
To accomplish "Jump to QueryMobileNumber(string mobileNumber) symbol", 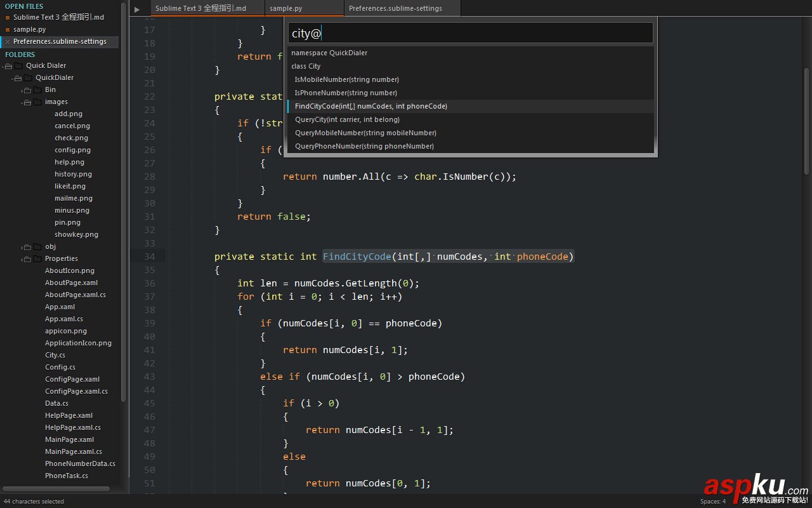I will click(471, 133).
